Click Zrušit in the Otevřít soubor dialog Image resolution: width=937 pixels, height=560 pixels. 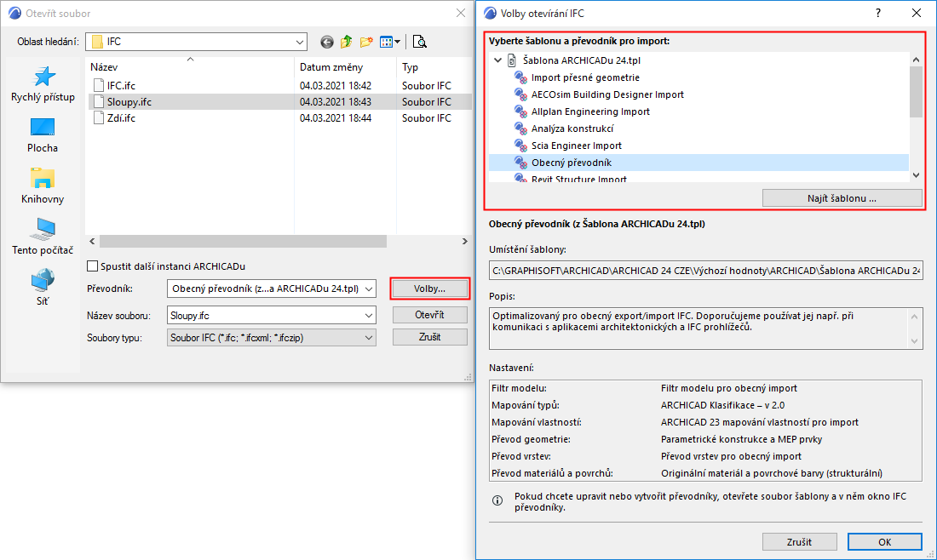pos(429,337)
